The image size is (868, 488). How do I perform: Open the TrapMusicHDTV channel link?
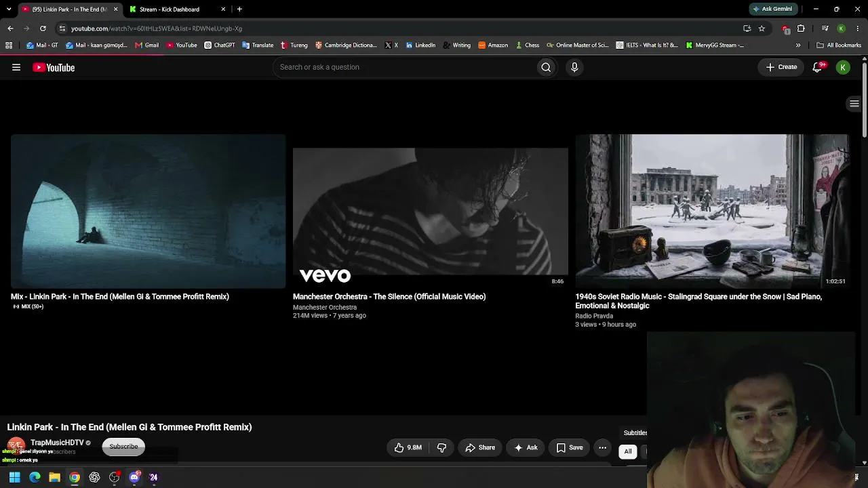[x=57, y=443]
